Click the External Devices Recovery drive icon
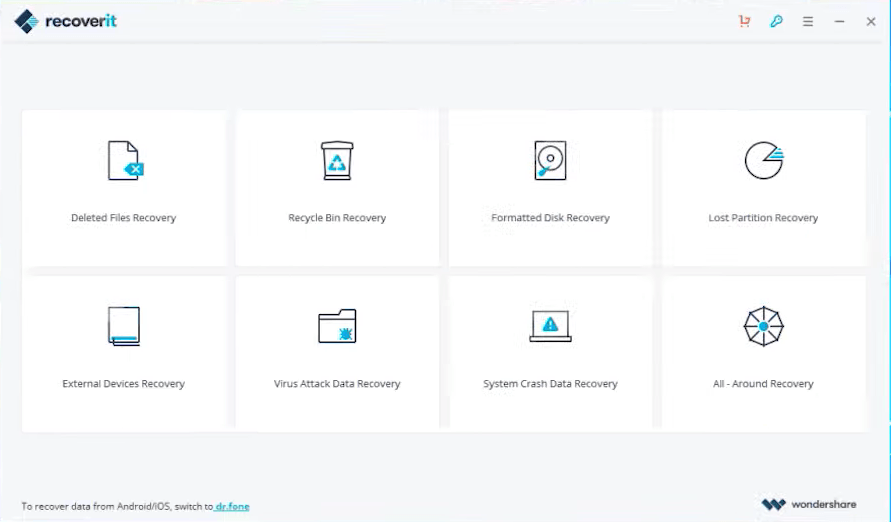Viewport: 891px width, 522px height. [124, 326]
